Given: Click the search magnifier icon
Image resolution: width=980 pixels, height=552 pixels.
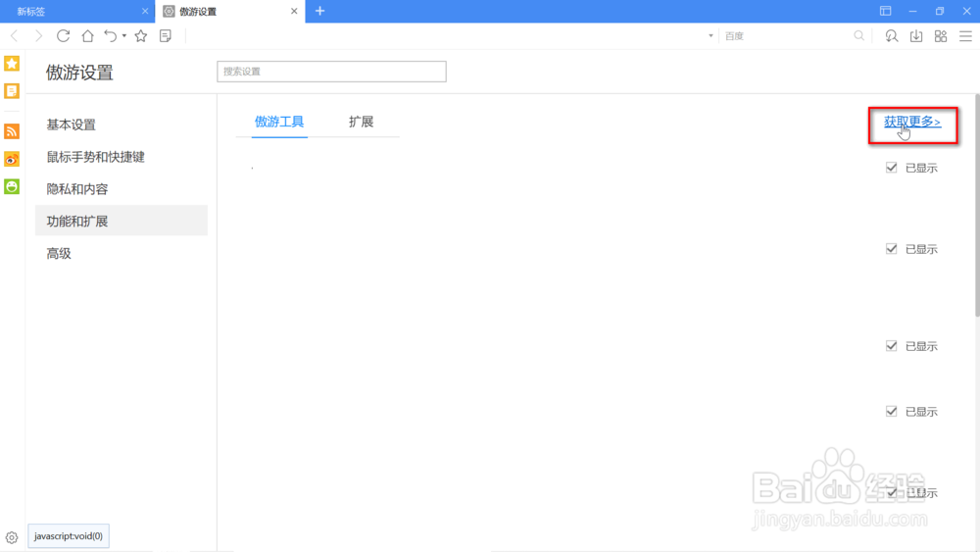Looking at the screenshot, I should 859,36.
